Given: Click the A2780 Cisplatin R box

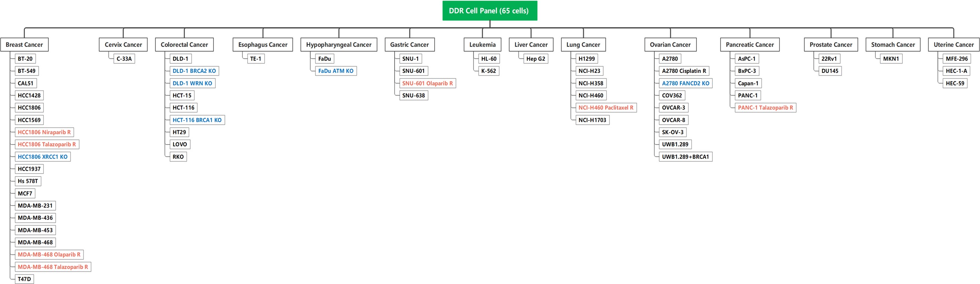Looking at the screenshot, I should click(x=684, y=71).
